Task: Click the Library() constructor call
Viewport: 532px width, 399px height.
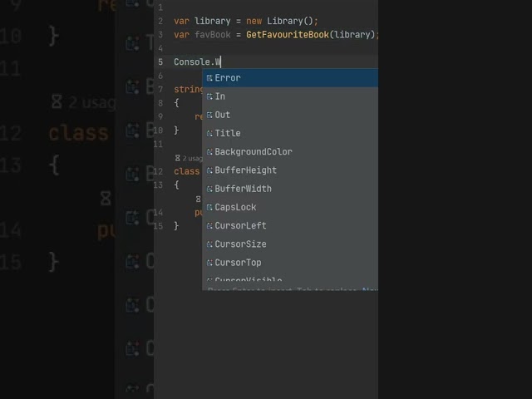Action: 290,21
